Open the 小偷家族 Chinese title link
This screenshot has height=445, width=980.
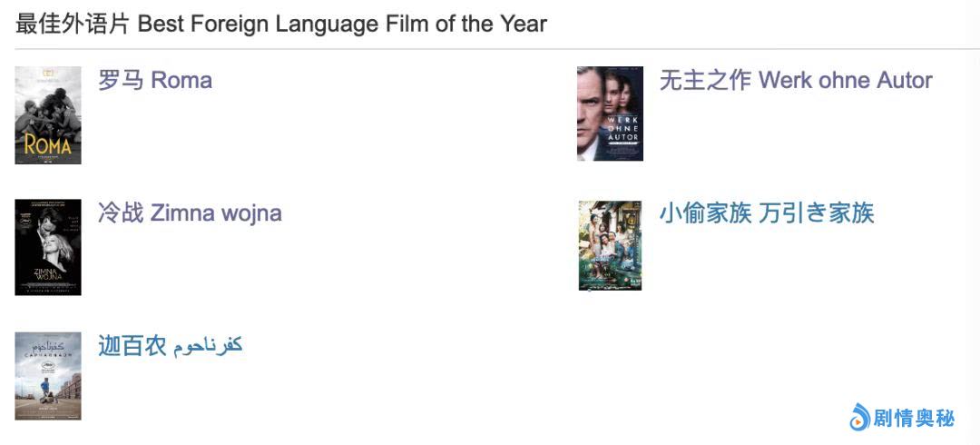[705, 213]
